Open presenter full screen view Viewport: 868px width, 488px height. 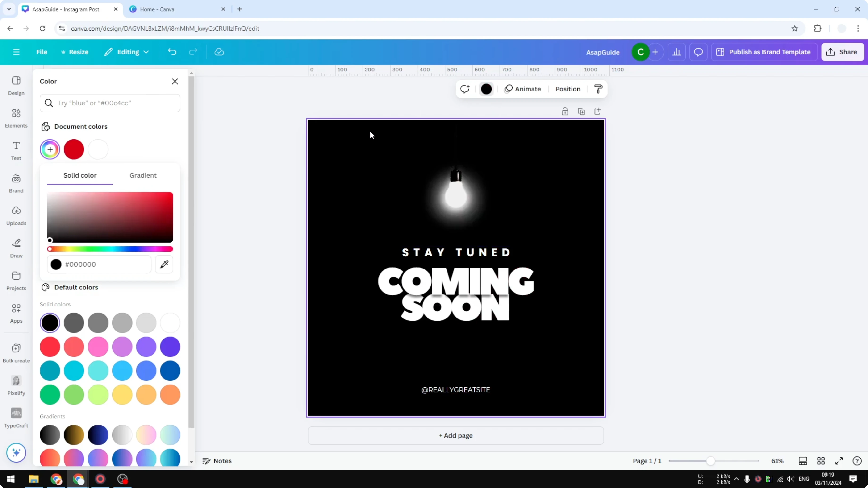tap(839, 461)
